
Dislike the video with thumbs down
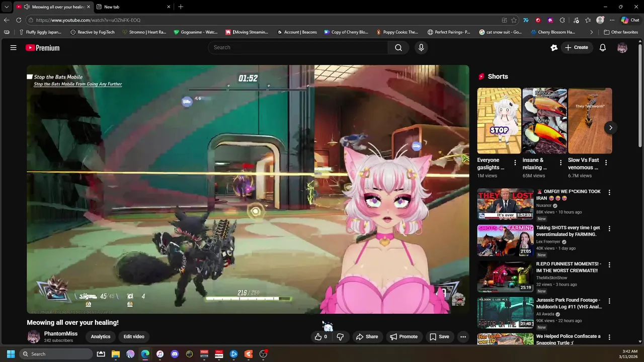[x=340, y=337]
